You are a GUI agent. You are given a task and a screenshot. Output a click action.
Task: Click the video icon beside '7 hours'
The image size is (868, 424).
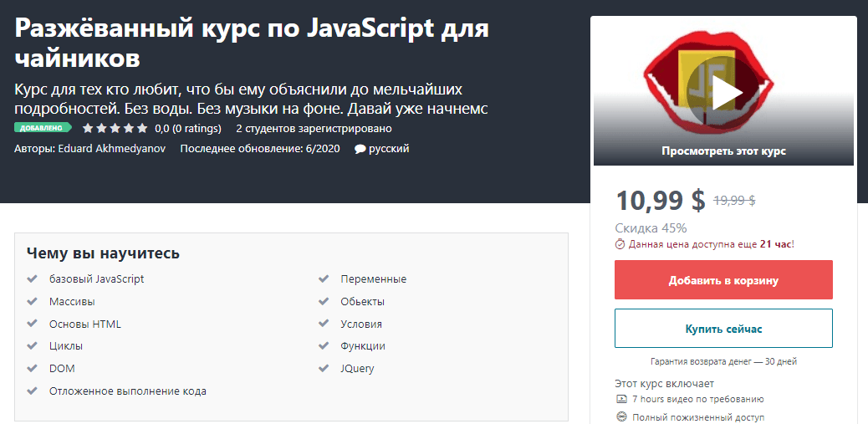click(x=621, y=399)
